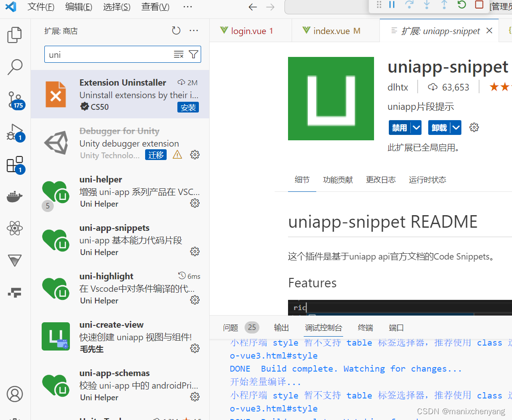This screenshot has height=420, width=512.
Task: Open the 编辑(E) menu
Action: tap(79, 7)
